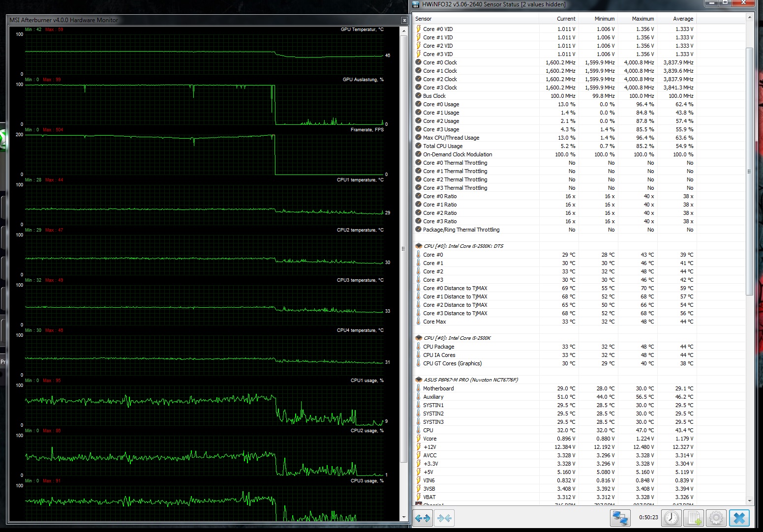Click the expand columns arrows button in HWiNFO
The image size is (763, 532).
(423, 518)
